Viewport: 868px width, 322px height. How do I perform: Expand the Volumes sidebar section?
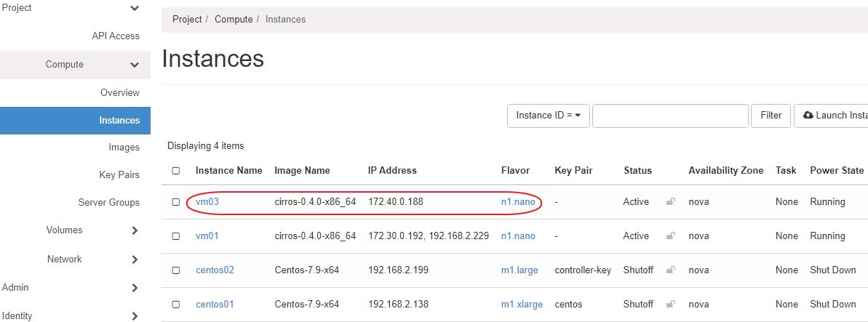pos(135,230)
